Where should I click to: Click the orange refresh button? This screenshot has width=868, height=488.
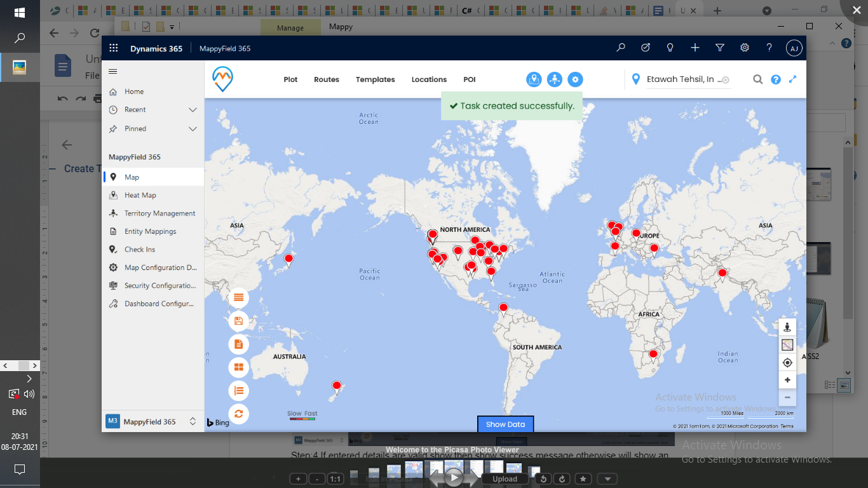tap(238, 414)
